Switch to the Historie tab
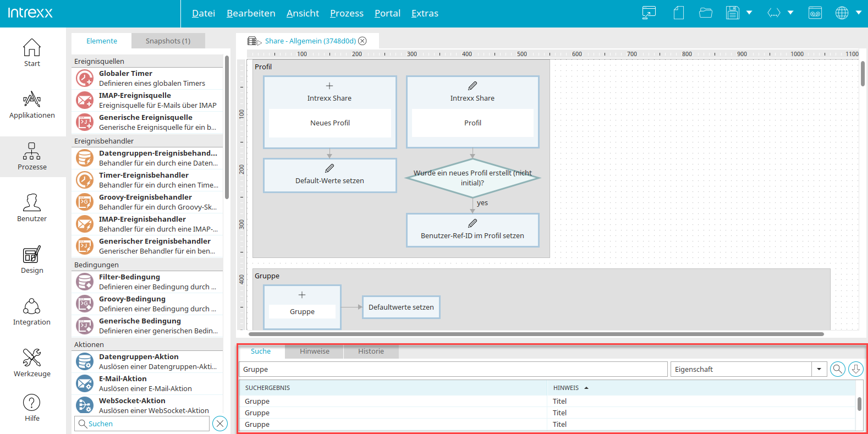 click(x=371, y=351)
